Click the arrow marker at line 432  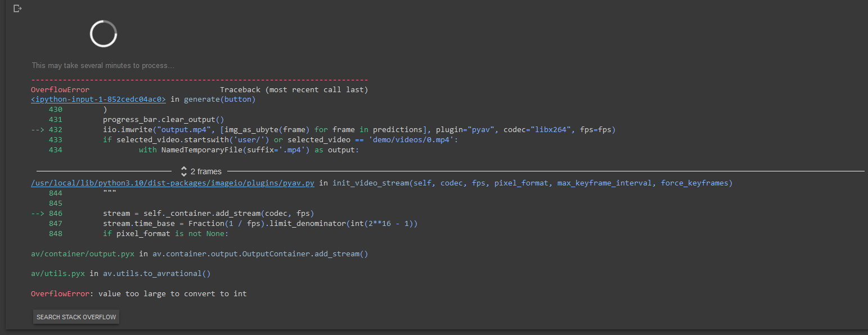39,129
